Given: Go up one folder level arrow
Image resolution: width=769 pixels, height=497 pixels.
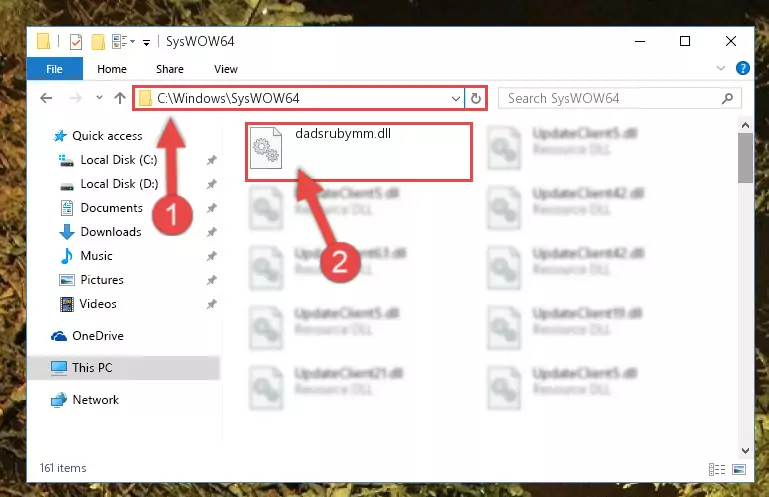Looking at the screenshot, I should (x=120, y=98).
